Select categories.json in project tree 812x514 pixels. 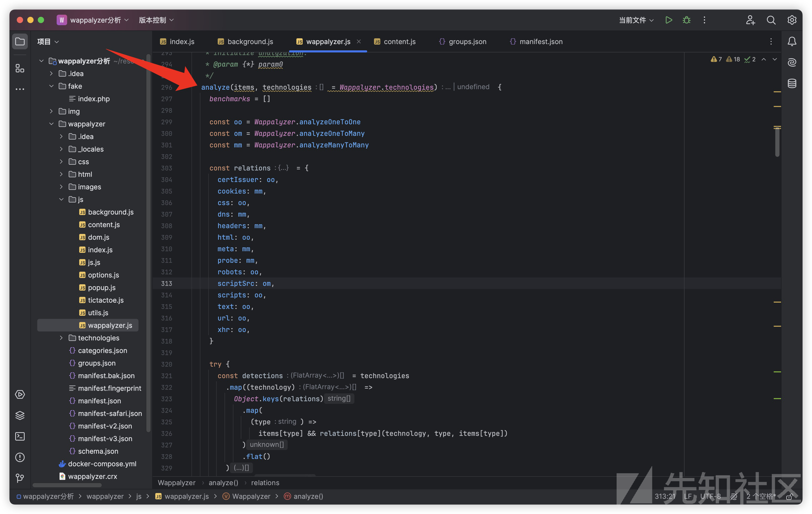click(98, 351)
